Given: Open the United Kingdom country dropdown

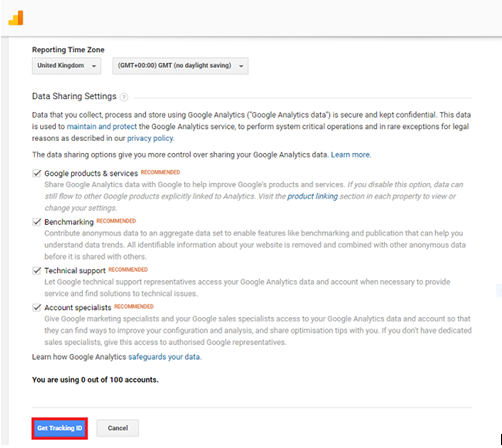Looking at the screenshot, I should (x=67, y=66).
